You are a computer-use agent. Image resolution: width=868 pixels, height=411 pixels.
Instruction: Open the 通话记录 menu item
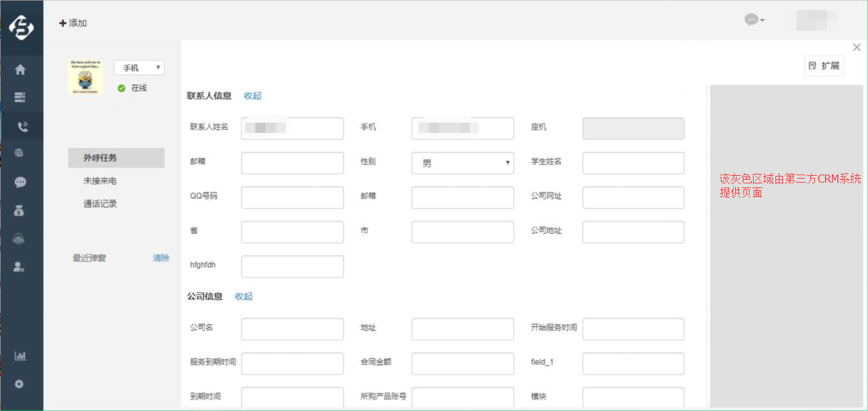pyautogui.click(x=100, y=204)
